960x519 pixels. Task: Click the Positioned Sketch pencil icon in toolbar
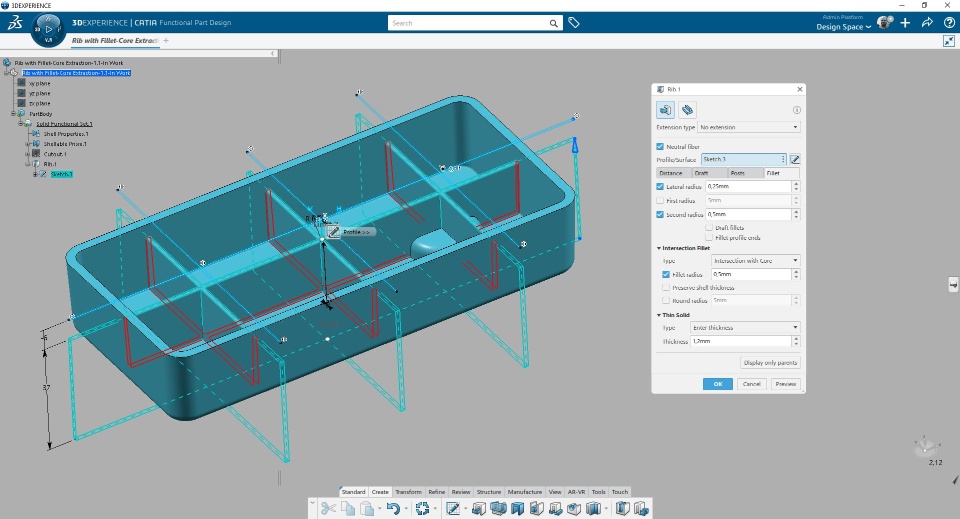point(453,508)
